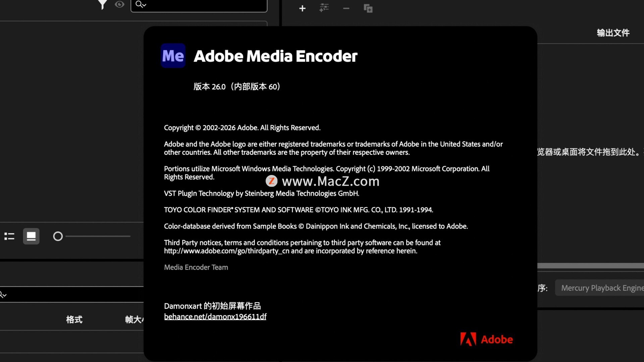Click the 格式 column header
This screenshot has height=362, width=644.
74,319
